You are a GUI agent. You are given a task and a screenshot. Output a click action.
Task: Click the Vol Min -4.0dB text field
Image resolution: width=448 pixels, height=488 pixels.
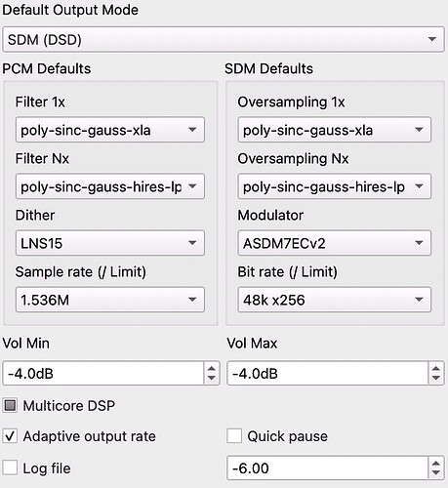103,373
